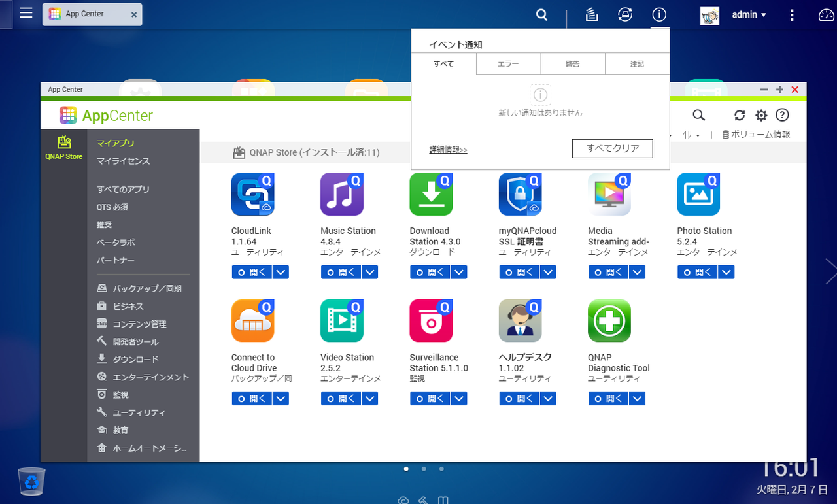Click the Surveillance Station app icon
Image resolution: width=837 pixels, height=504 pixels.
pyautogui.click(x=431, y=321)
